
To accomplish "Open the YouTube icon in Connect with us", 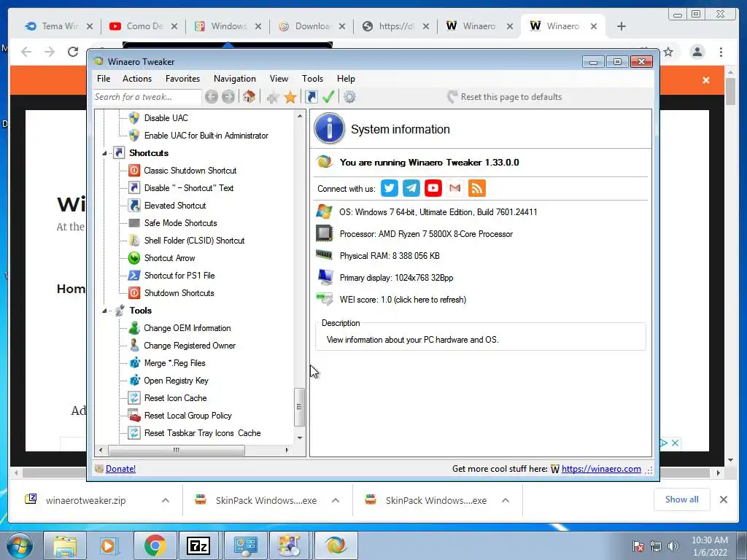I will click(x=433, y=188).
